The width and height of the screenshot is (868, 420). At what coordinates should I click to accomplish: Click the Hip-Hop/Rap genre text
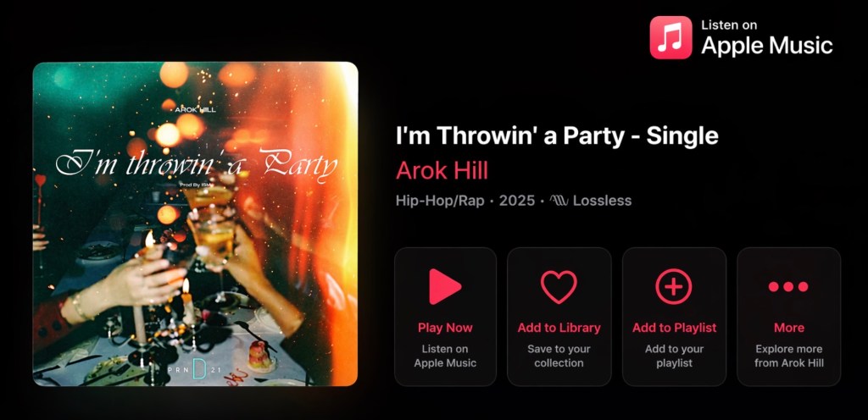tap(441, 201)
